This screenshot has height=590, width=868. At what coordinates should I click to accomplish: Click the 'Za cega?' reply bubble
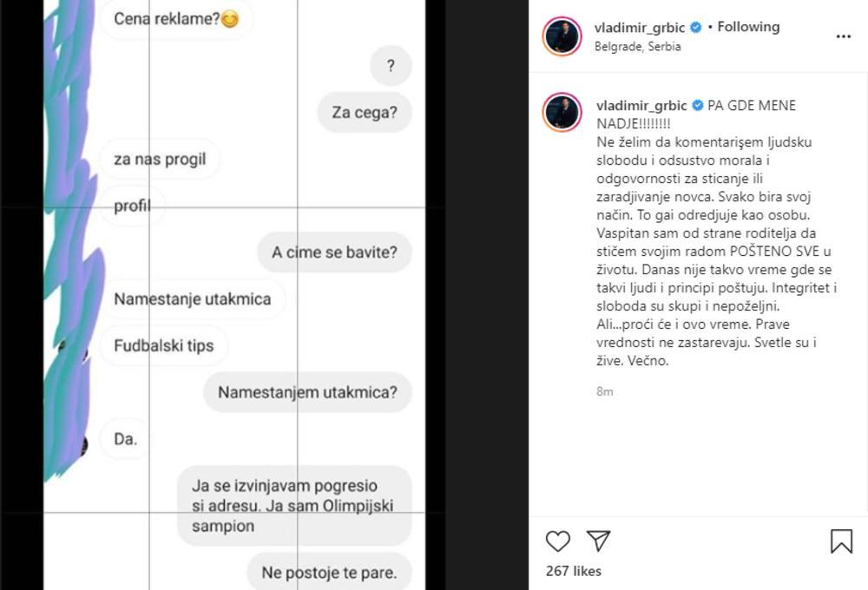click(364, 112)
